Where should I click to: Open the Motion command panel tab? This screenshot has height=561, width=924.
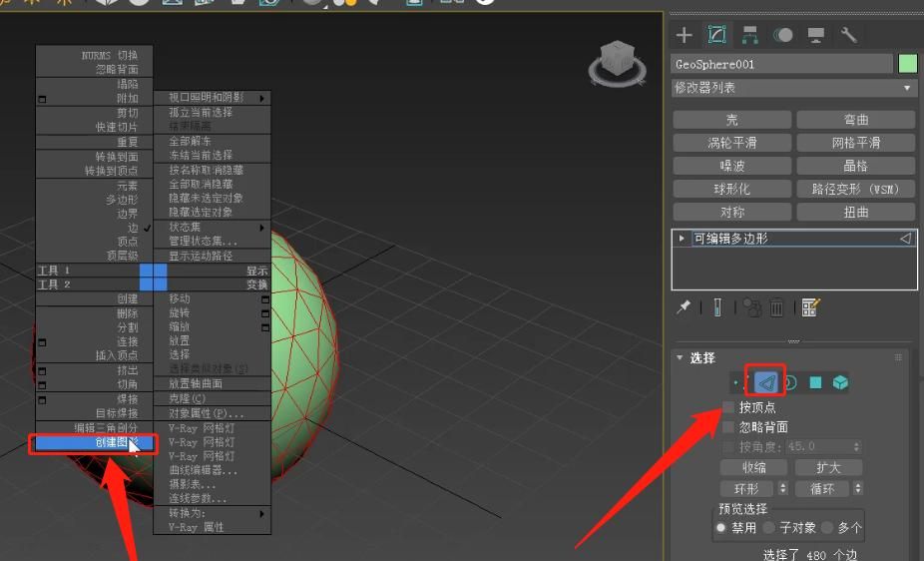(x=782, y=35)
